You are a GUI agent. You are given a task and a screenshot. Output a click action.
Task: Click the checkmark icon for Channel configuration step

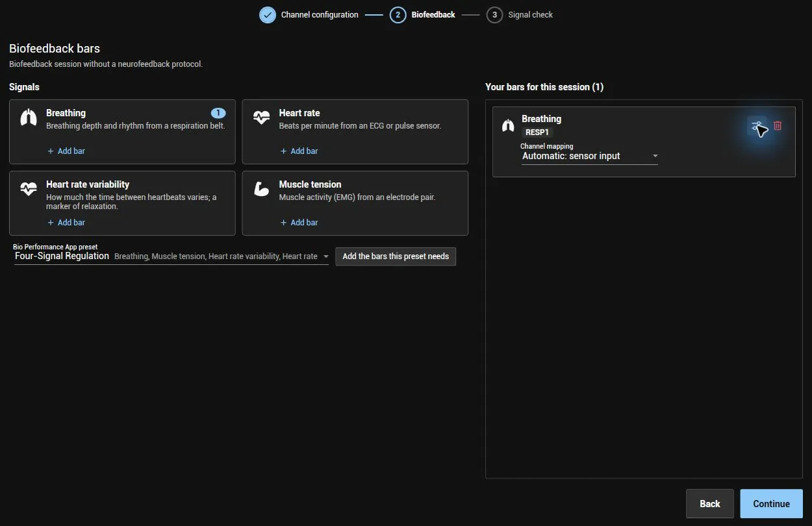268,15
